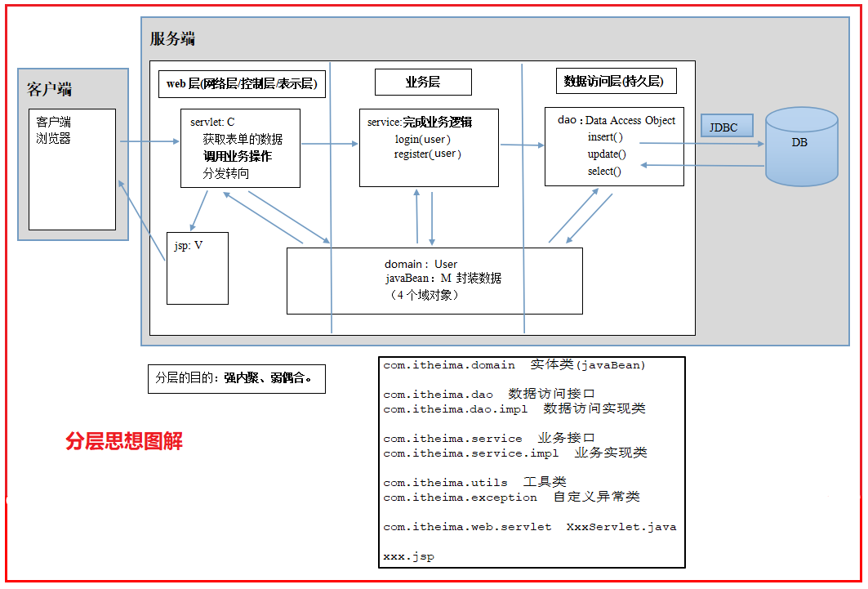Click javaBean: M 封装数据 text
The height and width of the screenshot is (589, 868).
(443, 278)
